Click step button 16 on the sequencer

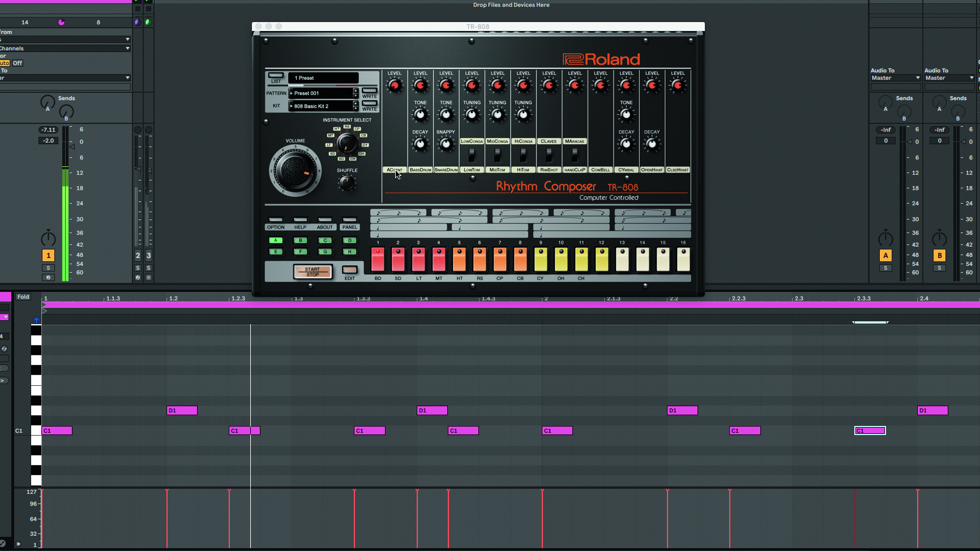pos(683,259)
